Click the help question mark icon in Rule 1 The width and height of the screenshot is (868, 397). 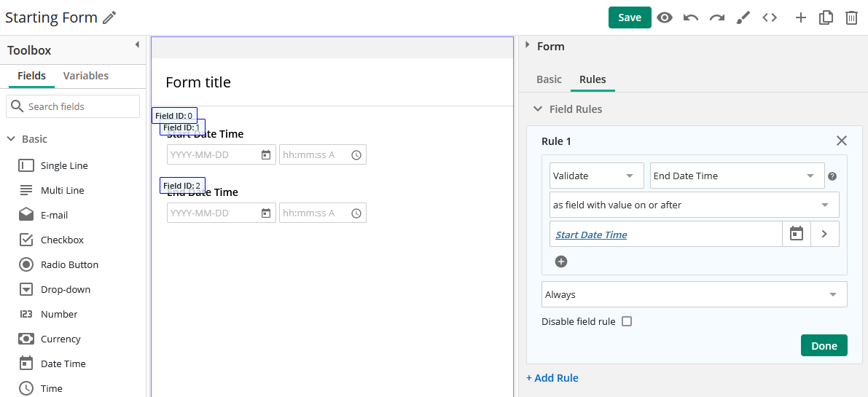(x=832, y=176)
